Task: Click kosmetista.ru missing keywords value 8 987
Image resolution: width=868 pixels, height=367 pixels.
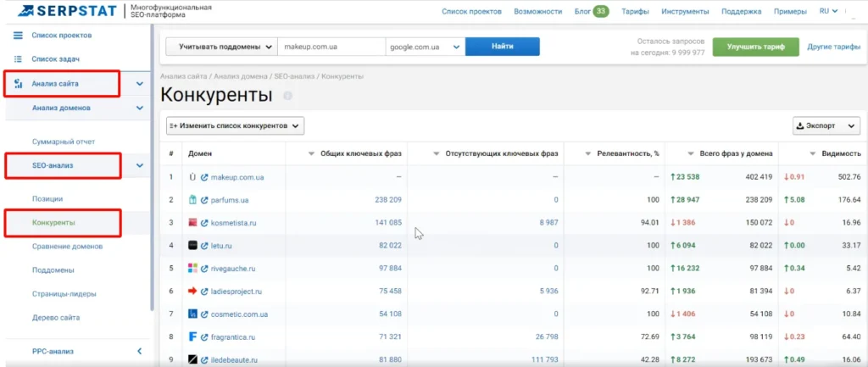Action: click(548, 223)
